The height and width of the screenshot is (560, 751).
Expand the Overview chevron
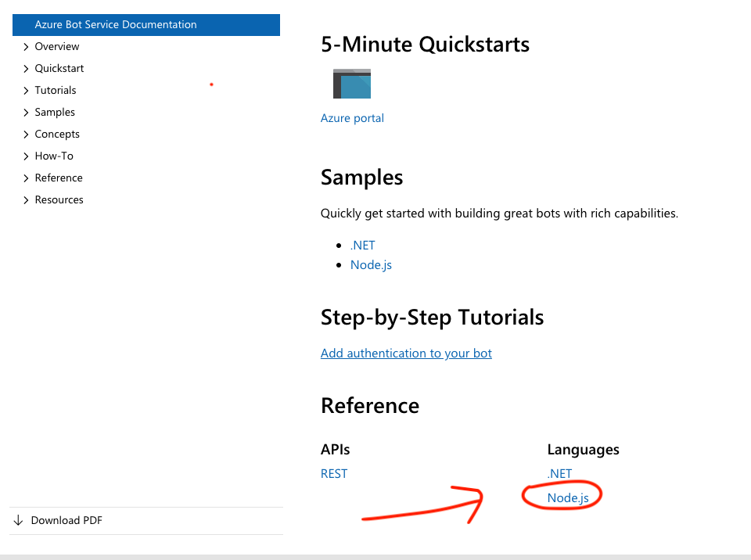coord(26,47)
